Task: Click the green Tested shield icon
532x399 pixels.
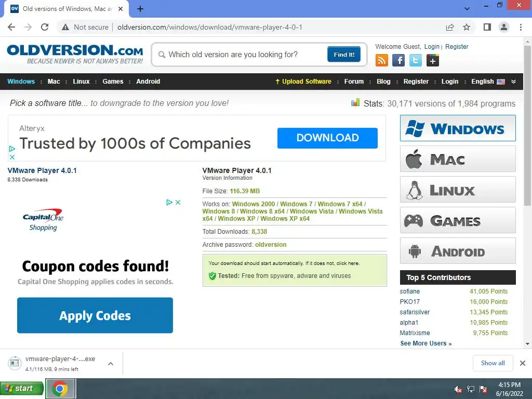Action: click(x=212, y=276)
